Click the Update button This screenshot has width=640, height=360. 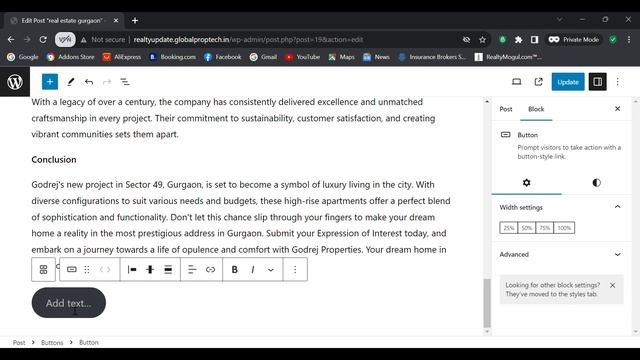(x=568, y=82)
